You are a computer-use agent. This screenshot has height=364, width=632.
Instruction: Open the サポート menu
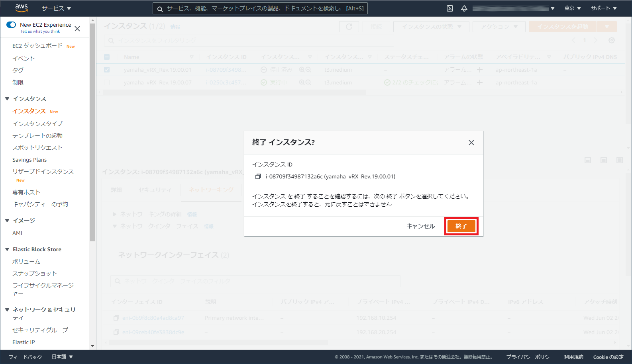coord(603,8)
